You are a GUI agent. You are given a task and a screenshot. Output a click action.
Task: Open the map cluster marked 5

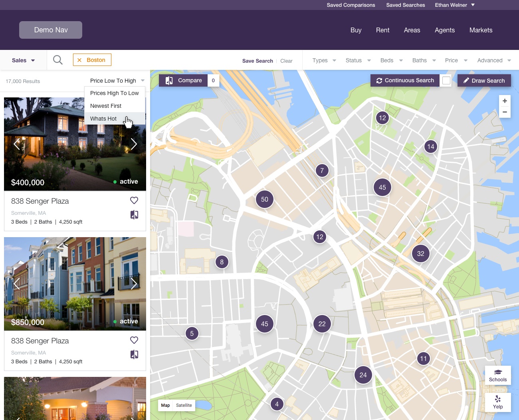(x=192, y=333)
